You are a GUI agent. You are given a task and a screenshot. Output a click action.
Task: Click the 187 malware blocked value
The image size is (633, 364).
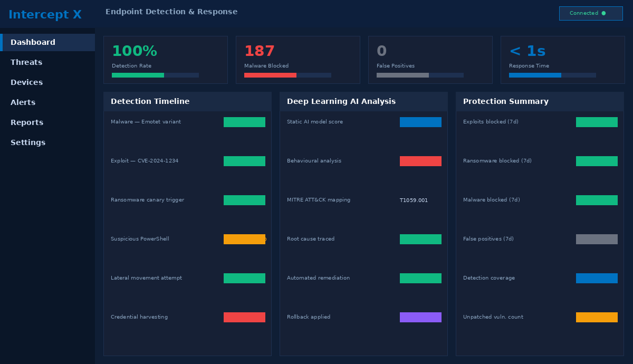click(x=260, y=51)
